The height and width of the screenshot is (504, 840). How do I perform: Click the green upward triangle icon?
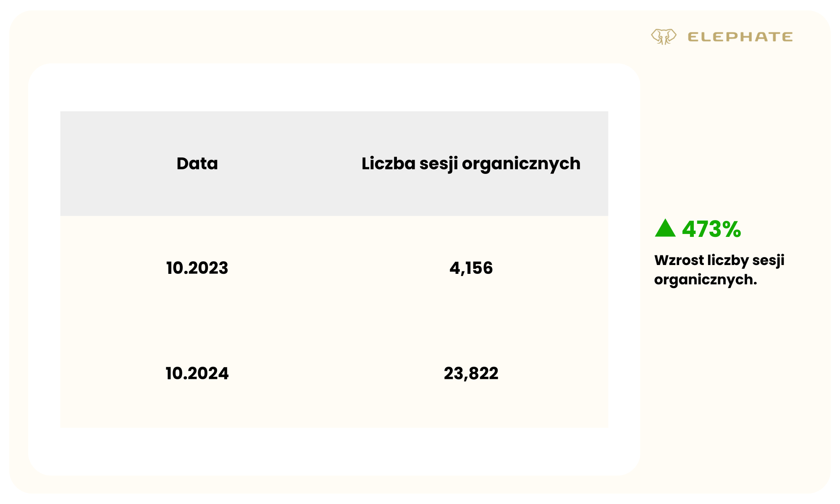point(665,229)
